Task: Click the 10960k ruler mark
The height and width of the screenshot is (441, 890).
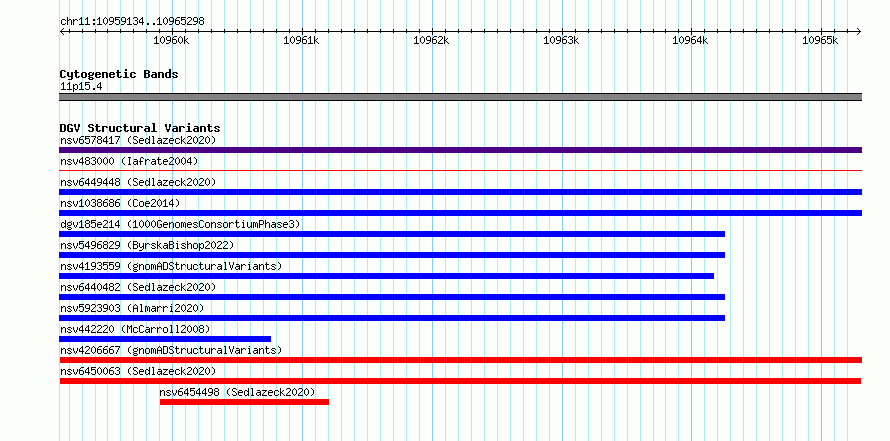Action: coord(171,40)
